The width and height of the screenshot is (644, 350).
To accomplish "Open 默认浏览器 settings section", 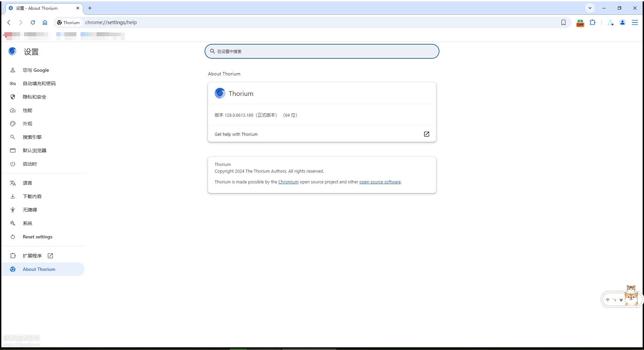I will [x=43, y=151].
